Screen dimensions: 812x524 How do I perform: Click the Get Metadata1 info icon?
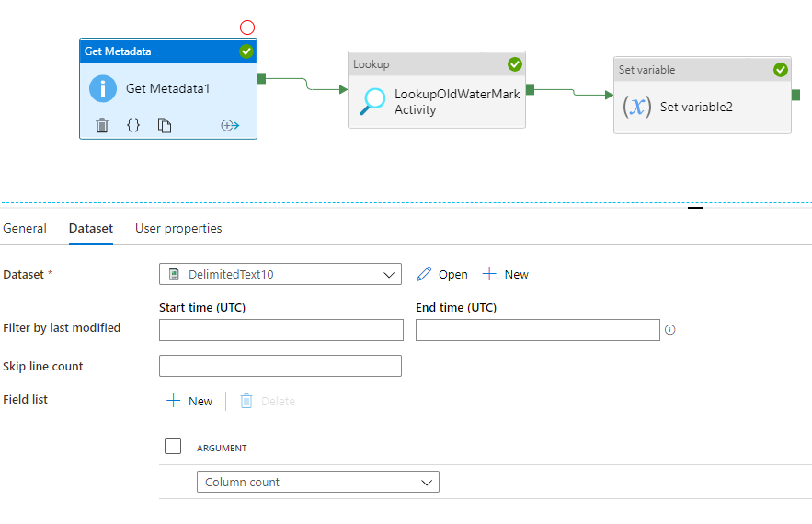tap(103, 89)
